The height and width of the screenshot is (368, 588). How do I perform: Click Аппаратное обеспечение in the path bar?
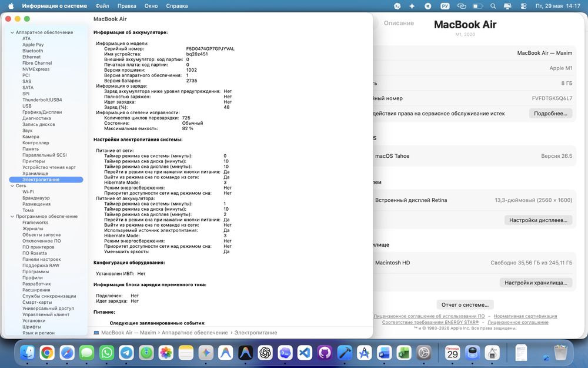pos(195,333)
